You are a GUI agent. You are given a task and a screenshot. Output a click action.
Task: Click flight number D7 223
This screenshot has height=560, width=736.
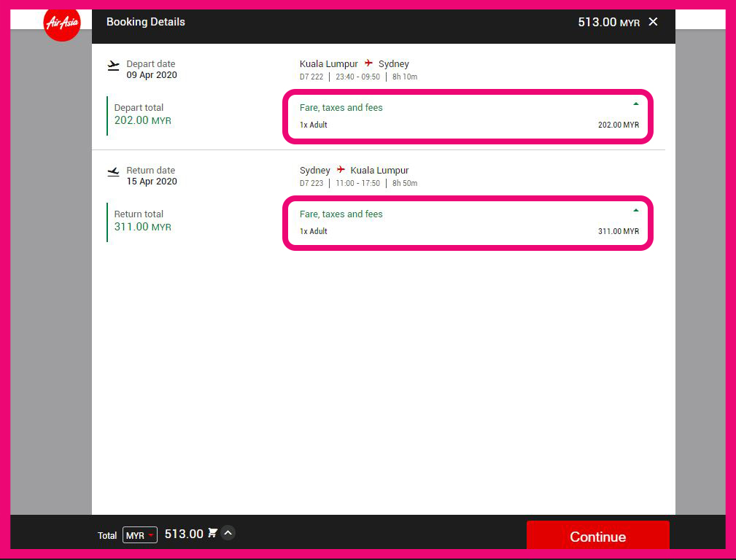[x=311, y=183]
